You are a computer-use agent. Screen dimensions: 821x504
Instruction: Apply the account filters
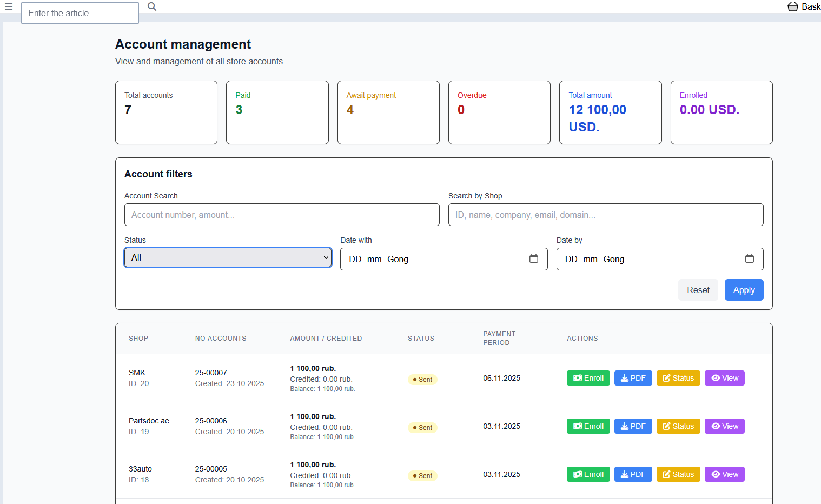(744, 290)
